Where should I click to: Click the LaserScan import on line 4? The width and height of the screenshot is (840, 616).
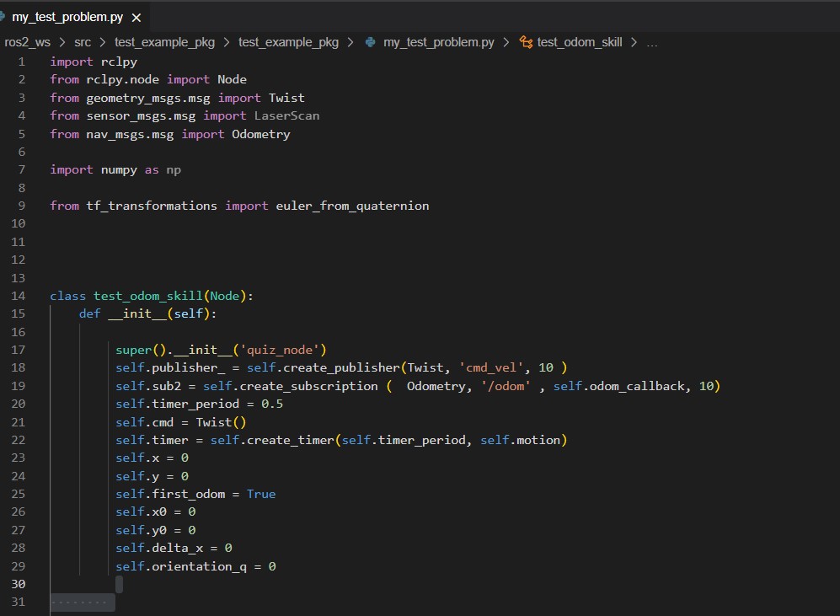(x=286, y=115)
